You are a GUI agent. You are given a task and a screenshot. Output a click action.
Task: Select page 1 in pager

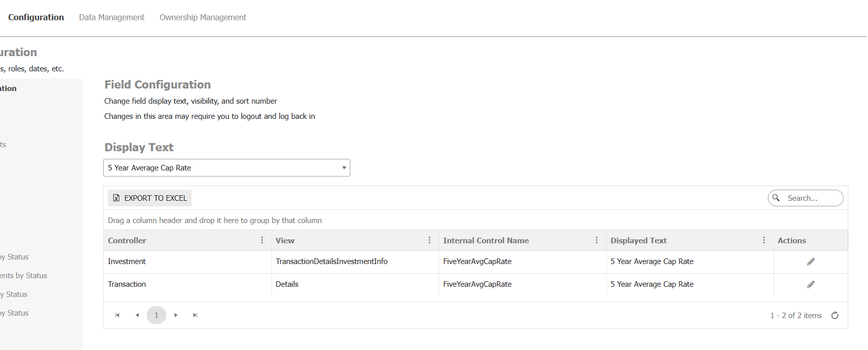click(x=156, y=315)
